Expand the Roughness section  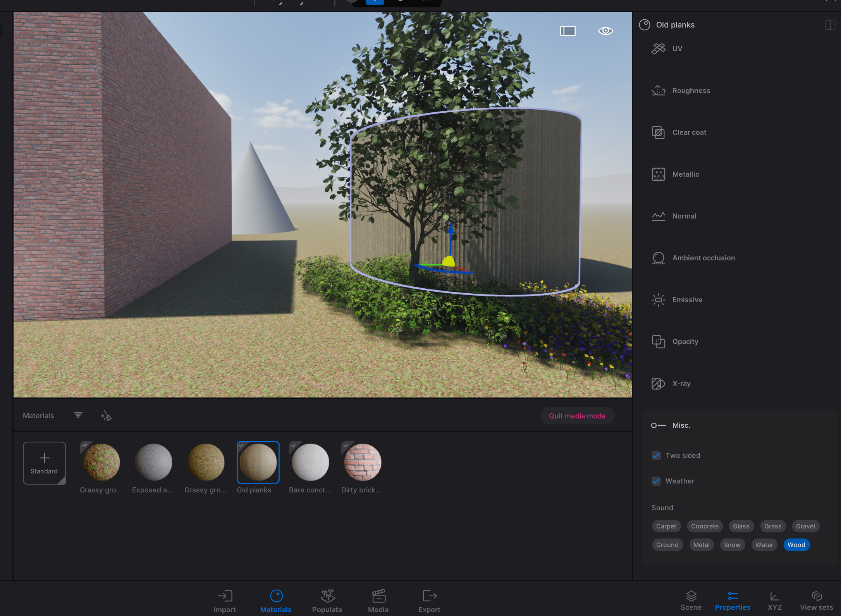(691, 91)
